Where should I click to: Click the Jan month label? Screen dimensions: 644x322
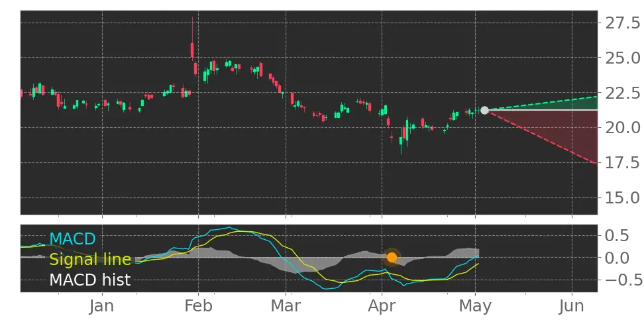pyautogui.click(x=102, y=307)
